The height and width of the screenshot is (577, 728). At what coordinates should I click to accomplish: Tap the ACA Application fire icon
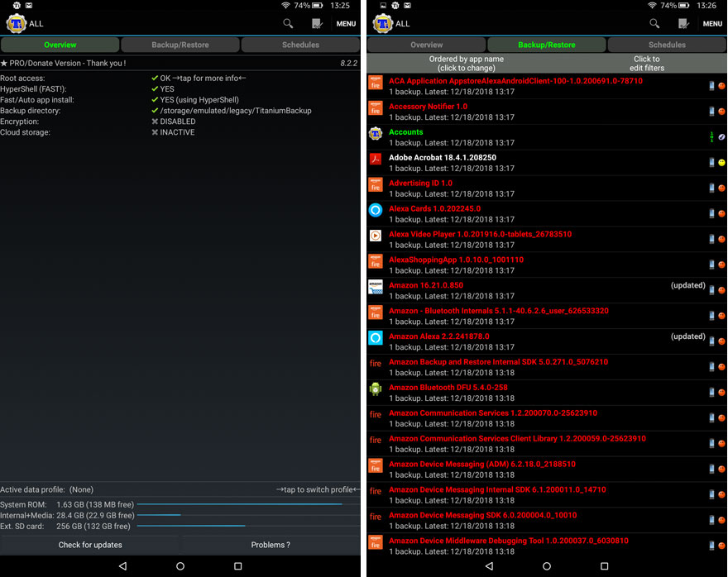click(x=376, y=83)
